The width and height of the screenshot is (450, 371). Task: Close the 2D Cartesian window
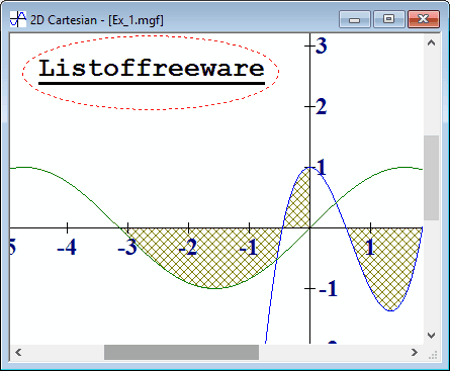tap(424, 19)
